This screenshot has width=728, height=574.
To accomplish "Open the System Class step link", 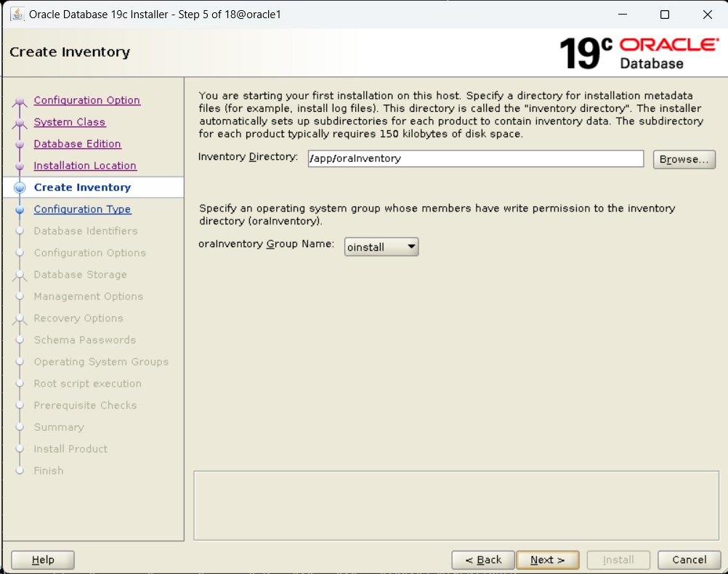I will [69, 122].
